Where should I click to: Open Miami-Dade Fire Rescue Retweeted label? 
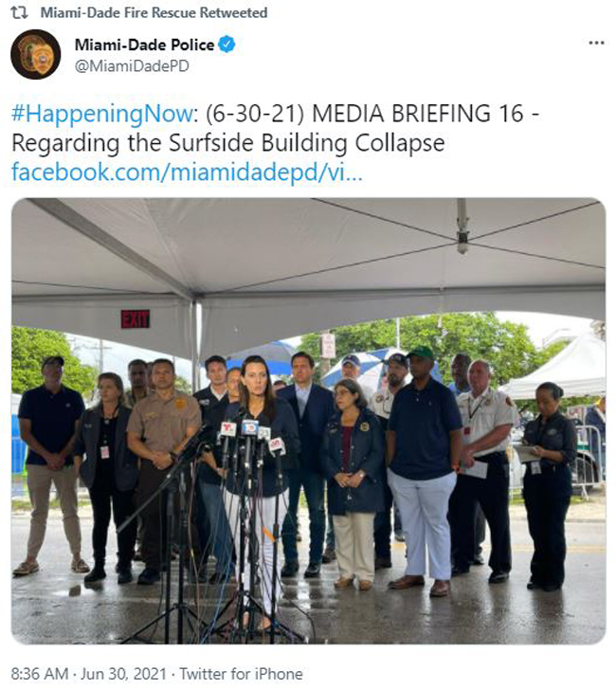coord(154,12)
